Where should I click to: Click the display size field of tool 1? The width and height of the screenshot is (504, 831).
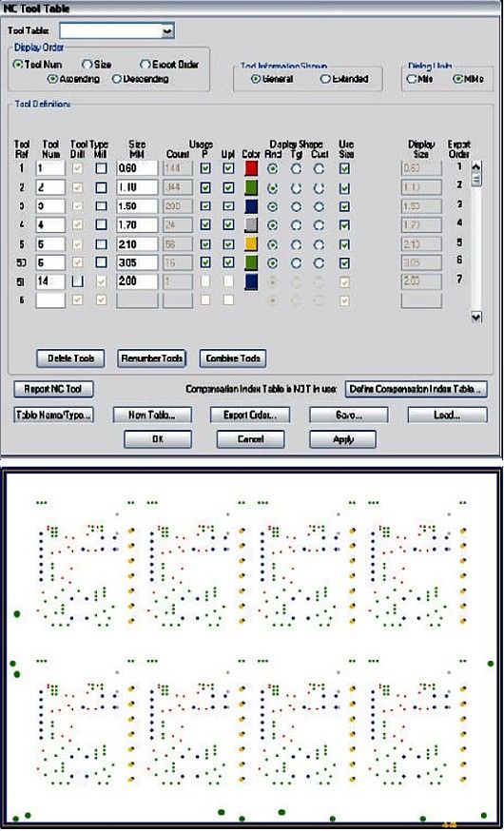click(x=421, y=168)
